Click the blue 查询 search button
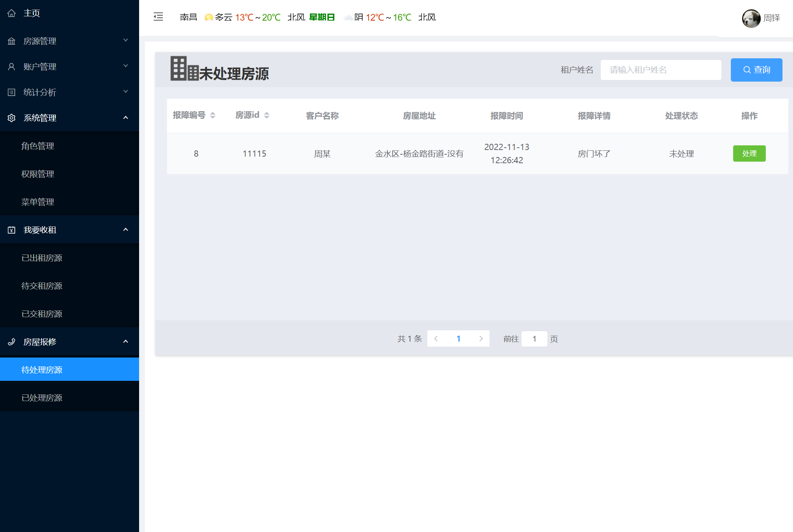 pos(756,70)
